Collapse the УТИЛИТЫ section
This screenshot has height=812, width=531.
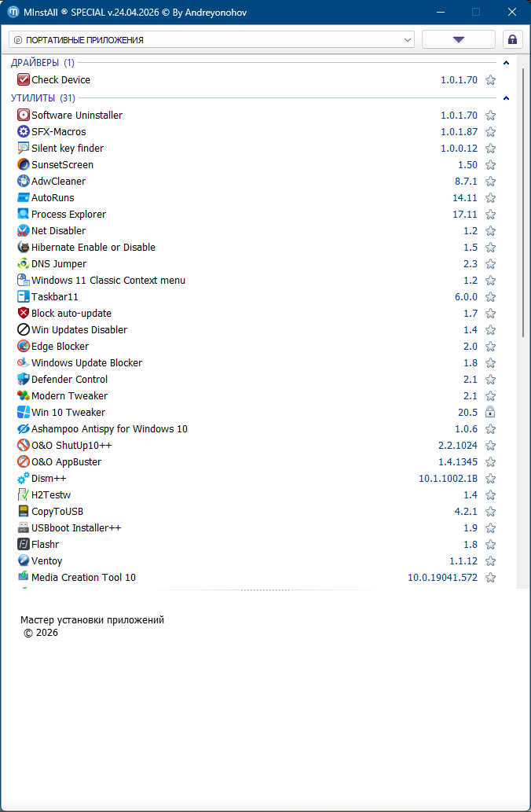[x=506, y=98]
